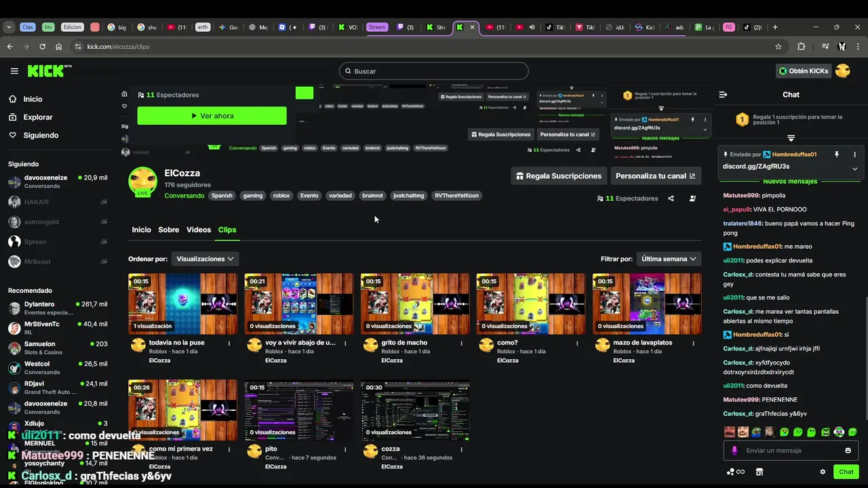
Task: Click ElCozza channel avatar with LIVE badge
Action: (143, 182)
